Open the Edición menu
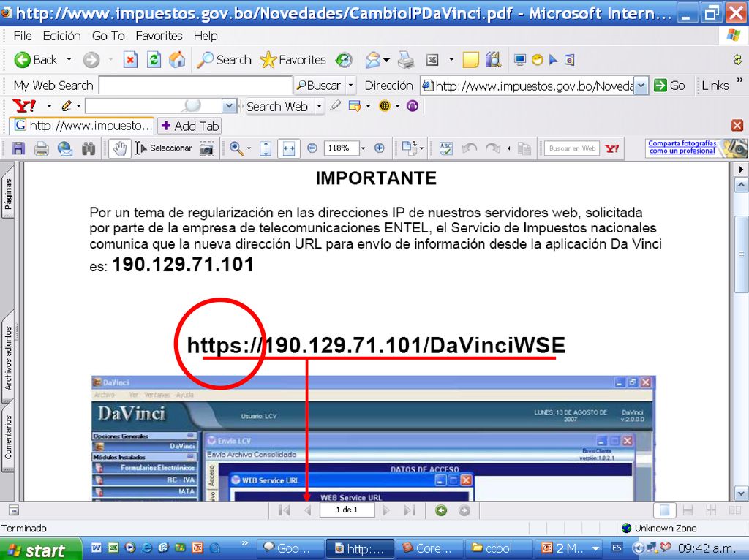The height and width of the screenshot is (560, 749). pyautogui.click(x=61, y=36)
